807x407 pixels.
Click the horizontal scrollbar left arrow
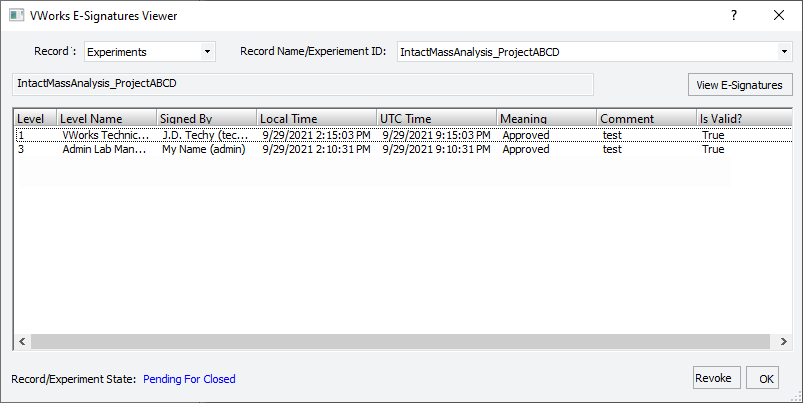tap(22, 341)
